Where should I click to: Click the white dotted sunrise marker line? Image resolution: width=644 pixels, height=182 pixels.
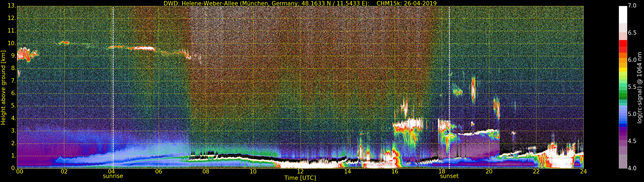113,87
